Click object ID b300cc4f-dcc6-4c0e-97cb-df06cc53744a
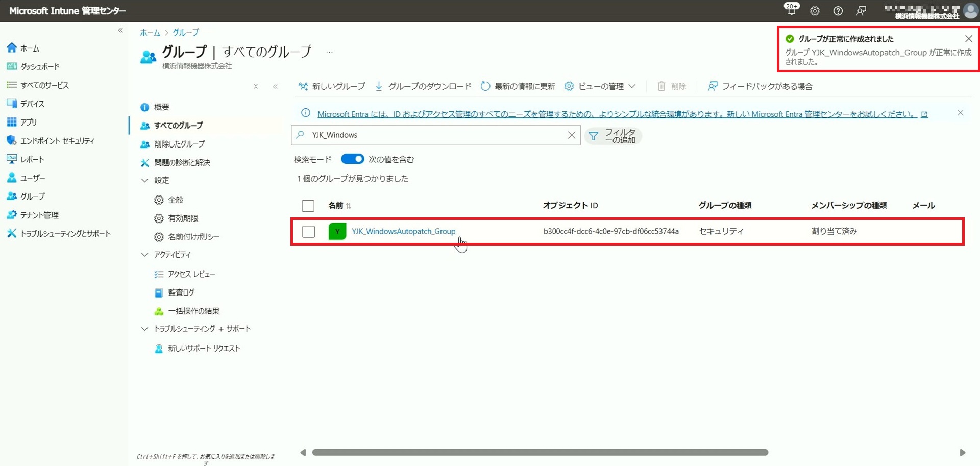This screenshot has width=980, height=466. (611, 231)
